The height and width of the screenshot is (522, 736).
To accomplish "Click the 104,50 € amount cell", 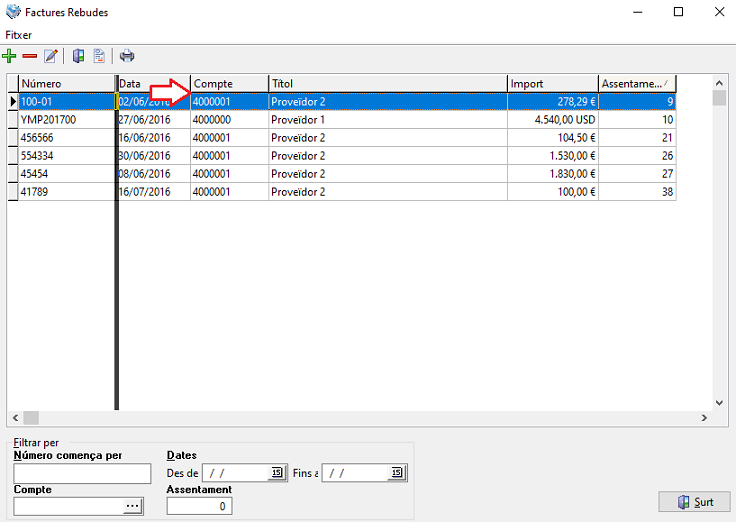I will [552, 138].
